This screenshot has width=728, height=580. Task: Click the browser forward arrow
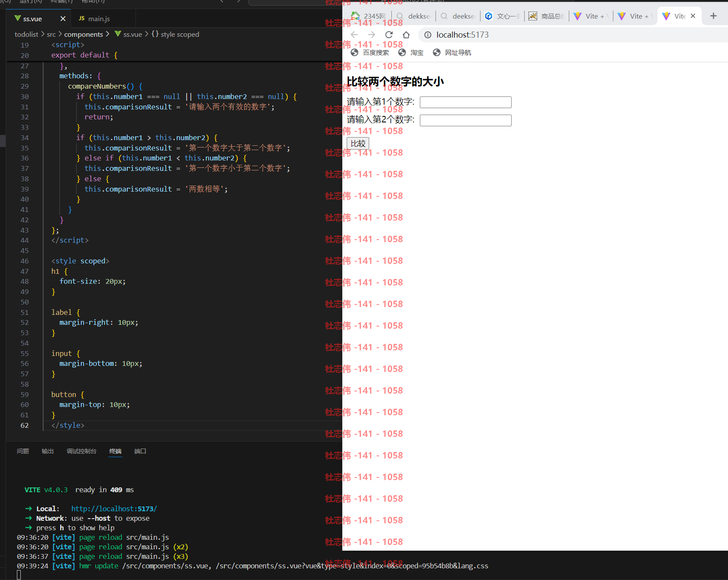tap(371, 35)
